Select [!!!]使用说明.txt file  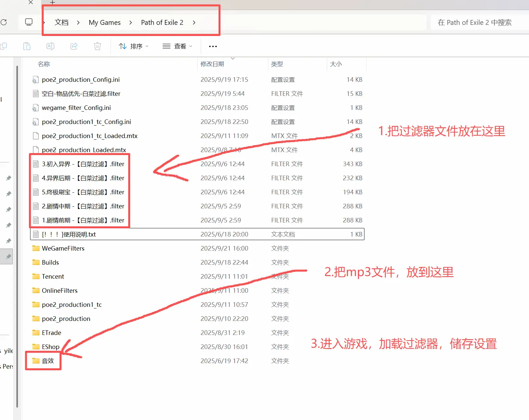coord(69,235)
